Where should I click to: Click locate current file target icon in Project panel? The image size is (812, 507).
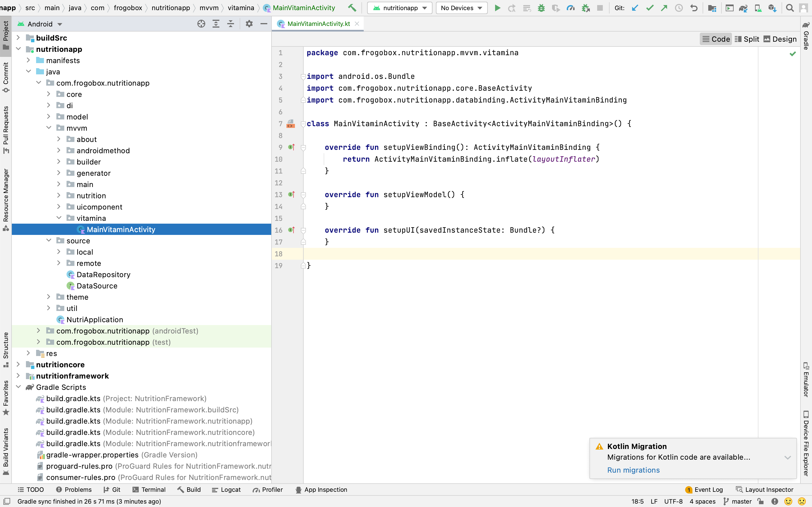tap(201, 24)
